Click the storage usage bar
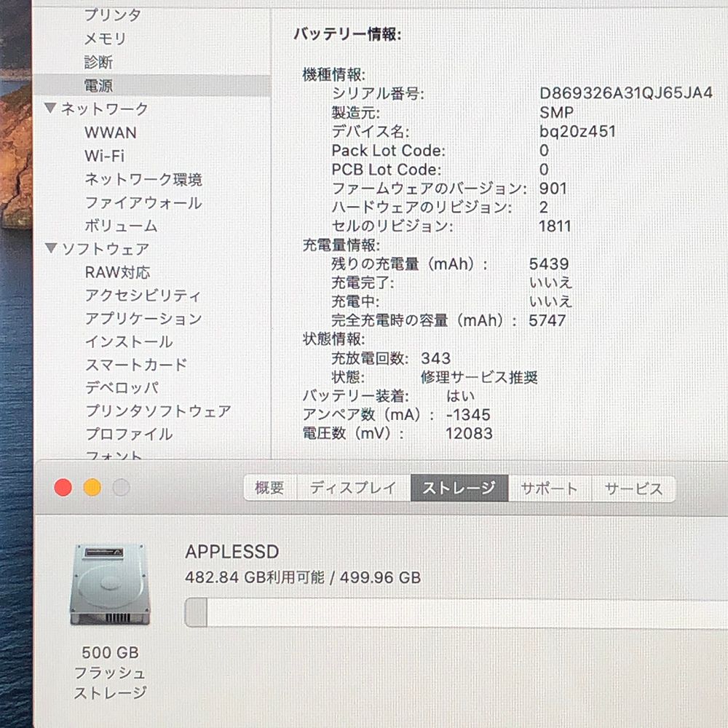The height and width of the screenshot is (728, 728). 456,613
